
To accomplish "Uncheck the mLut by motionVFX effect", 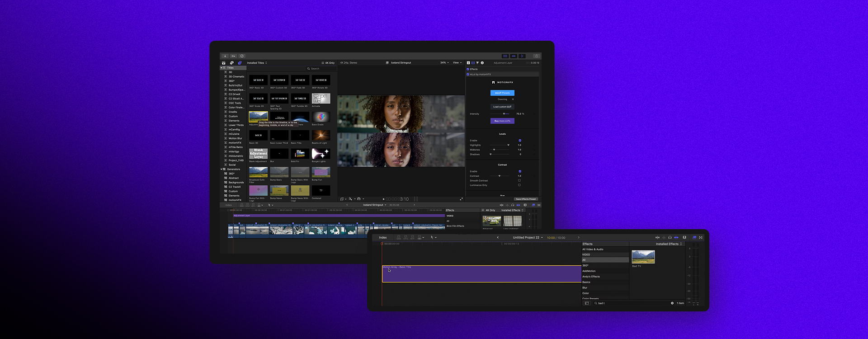I will (x=468, y=74).
